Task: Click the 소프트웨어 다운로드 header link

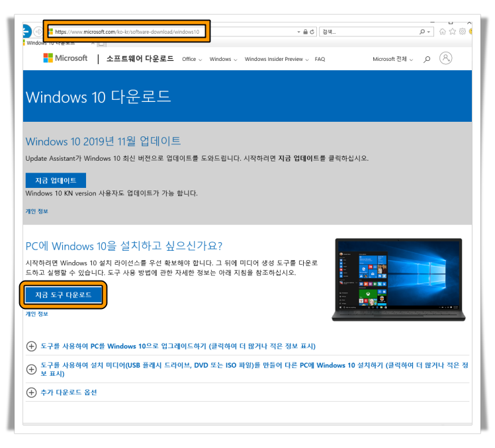Action: pos(140,59)
